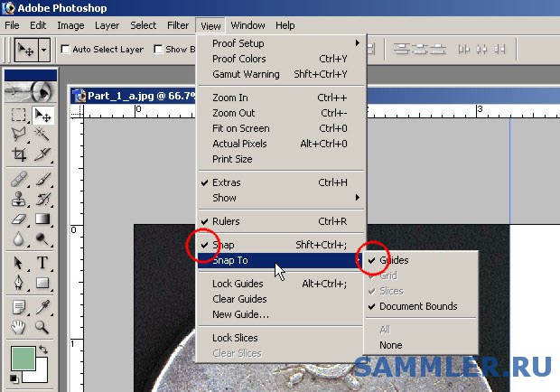Enable Auto Select Layer checkbox
560x392 pixels.
[x=65, y=49]
